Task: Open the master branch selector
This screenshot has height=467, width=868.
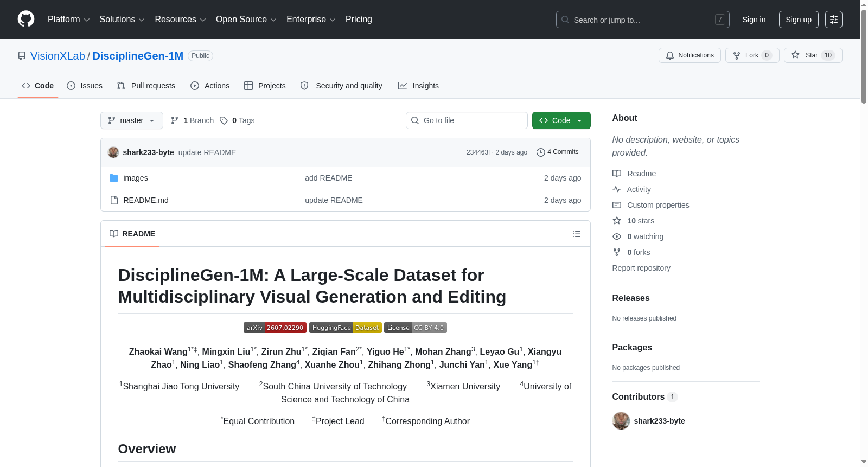Action: point(132,120)
